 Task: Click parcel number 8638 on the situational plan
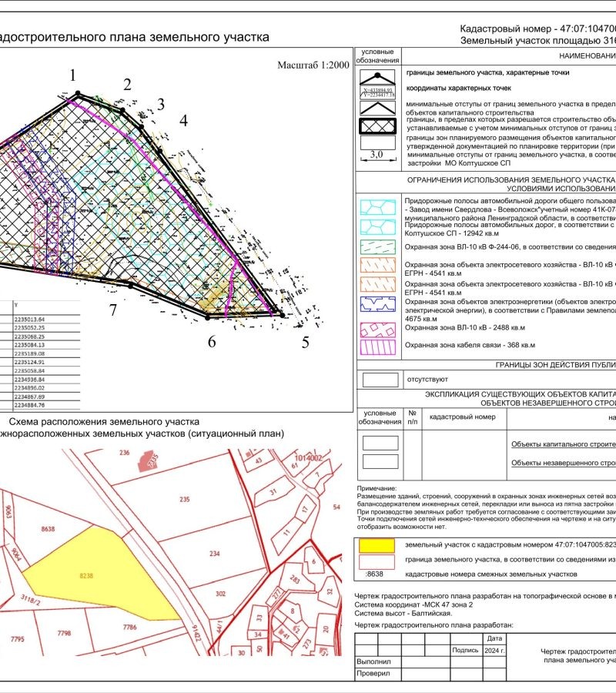pyautogui.click(x=48, y=528)
